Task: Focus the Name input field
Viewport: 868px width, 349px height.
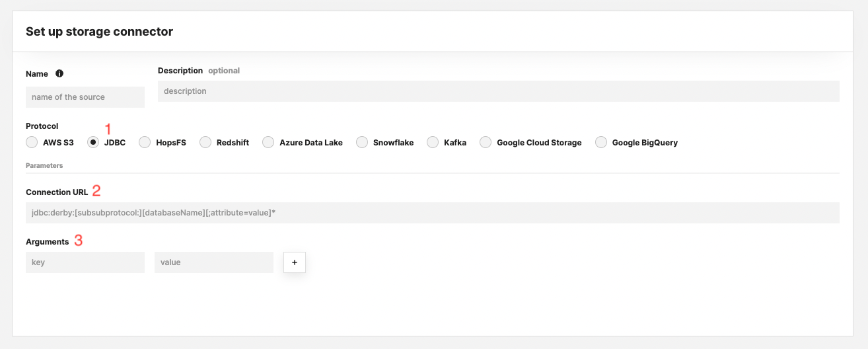Action: (85, 97)
